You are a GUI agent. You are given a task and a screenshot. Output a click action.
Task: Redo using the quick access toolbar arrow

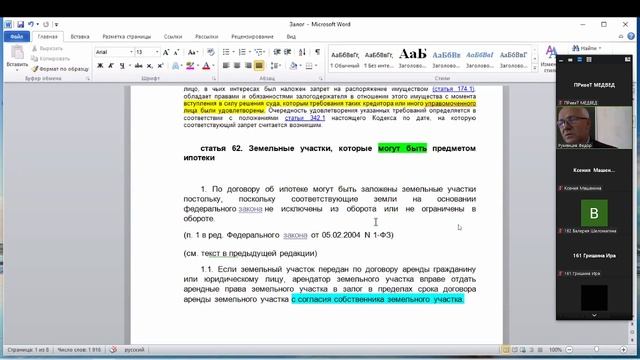point(46,24)
